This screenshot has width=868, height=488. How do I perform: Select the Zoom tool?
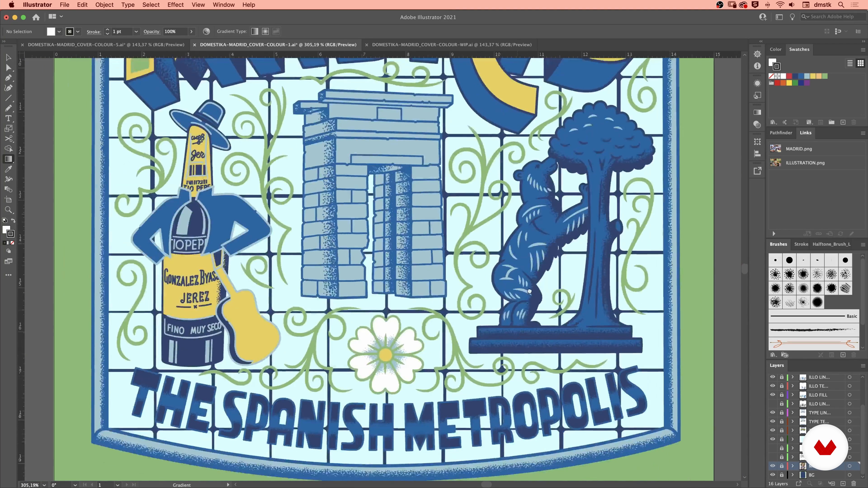8,210
